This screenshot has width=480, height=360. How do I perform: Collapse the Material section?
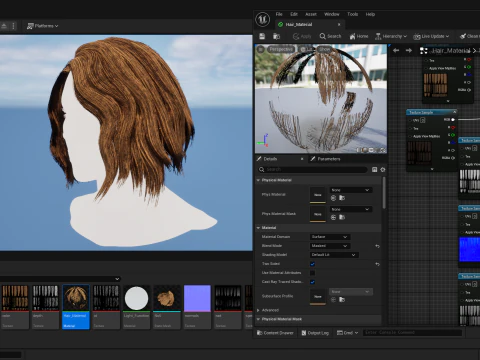[x=258, y=228]
